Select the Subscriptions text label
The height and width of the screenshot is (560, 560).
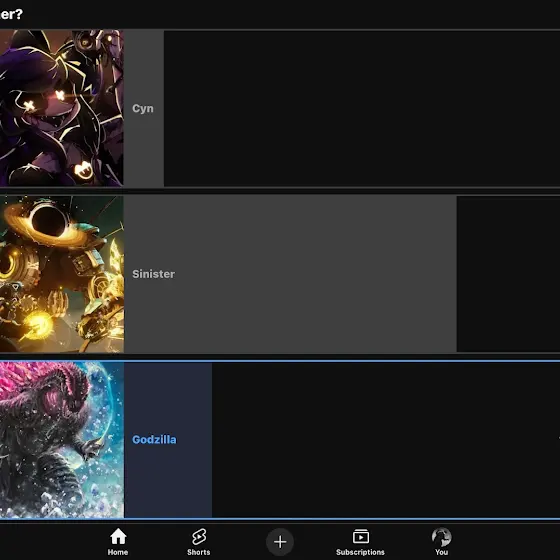[360, 552]
